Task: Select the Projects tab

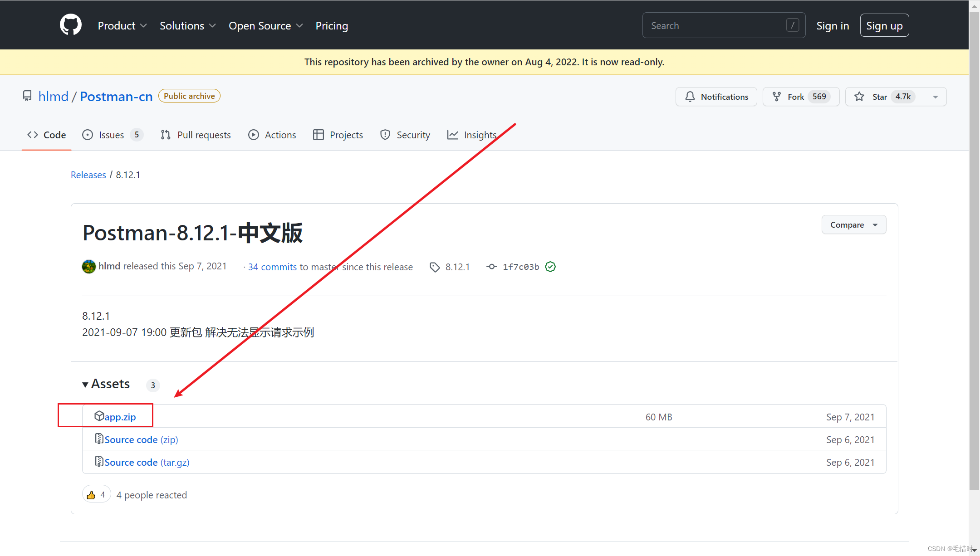Action: 346,135
